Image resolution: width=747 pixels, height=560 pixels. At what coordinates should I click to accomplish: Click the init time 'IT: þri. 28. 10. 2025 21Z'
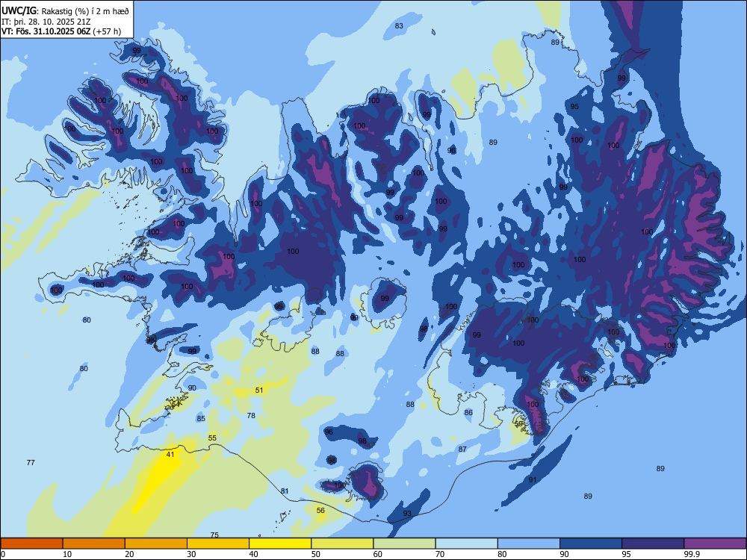pos(46,22)
